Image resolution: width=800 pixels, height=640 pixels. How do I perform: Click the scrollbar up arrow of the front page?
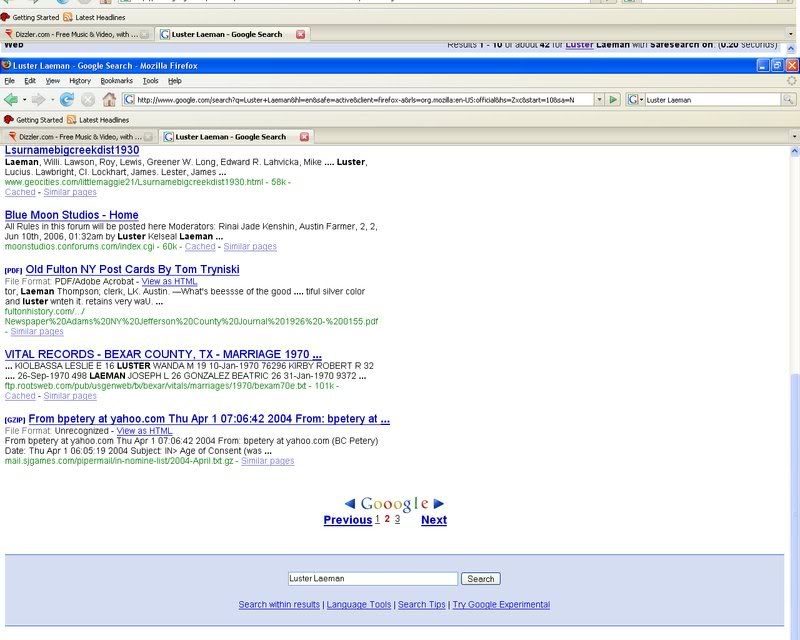point(795,151)
